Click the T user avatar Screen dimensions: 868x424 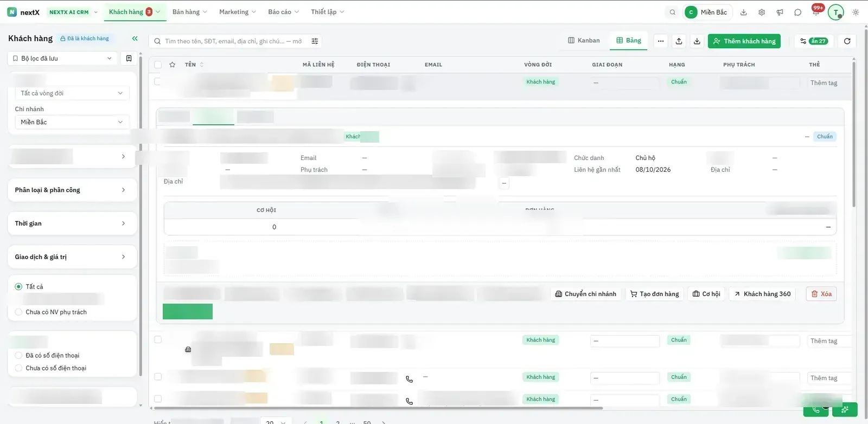click(x=835, y=12)
